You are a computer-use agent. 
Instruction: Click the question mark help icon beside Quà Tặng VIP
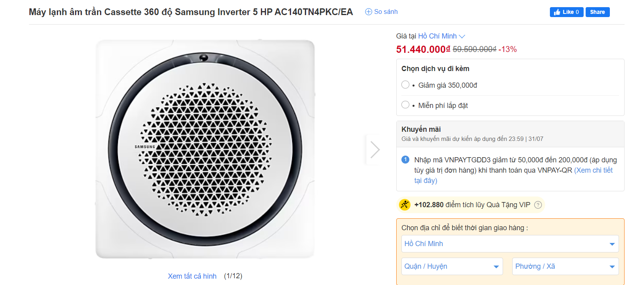(538, 205)
